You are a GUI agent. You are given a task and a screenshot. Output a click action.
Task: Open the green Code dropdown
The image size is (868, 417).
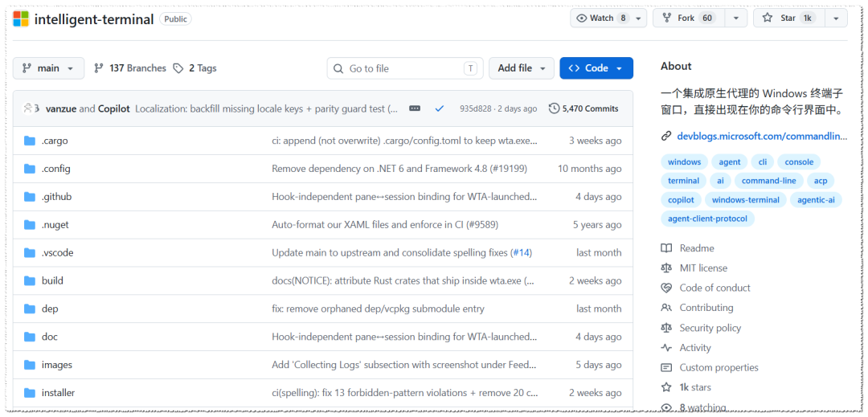click(x=596, y=68)
